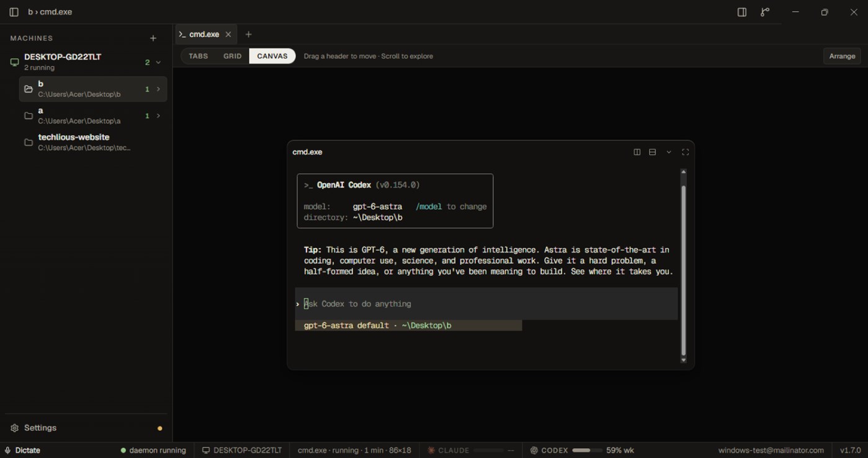Open Settings via the gear icon
Screen dimensions: 868x458
point(14,428)
